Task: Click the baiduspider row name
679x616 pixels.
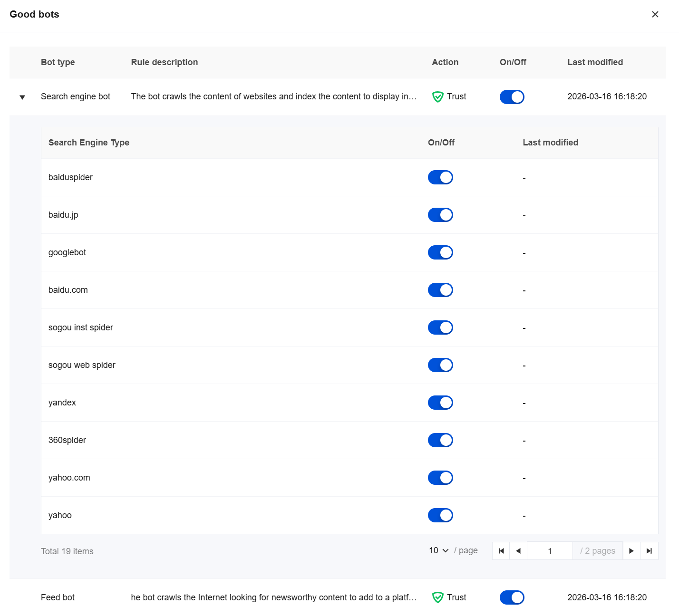Action: (x=70, y=177)
